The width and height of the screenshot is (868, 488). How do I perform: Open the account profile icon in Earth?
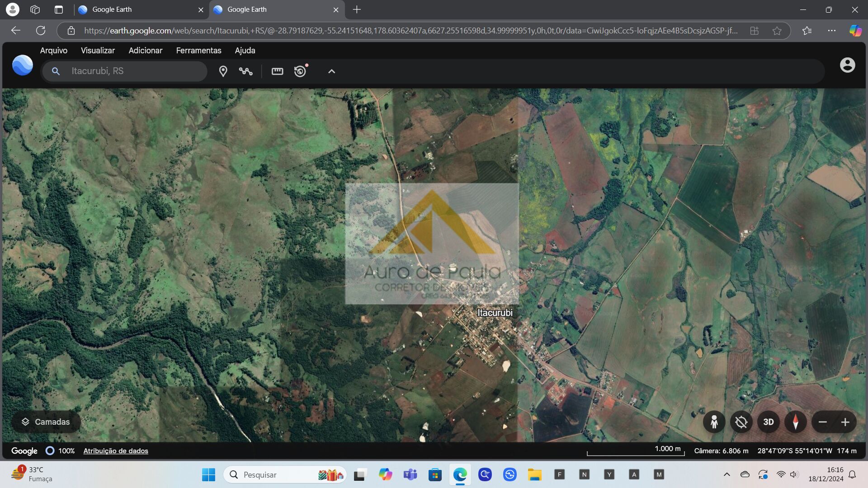(x=847, y=65)
